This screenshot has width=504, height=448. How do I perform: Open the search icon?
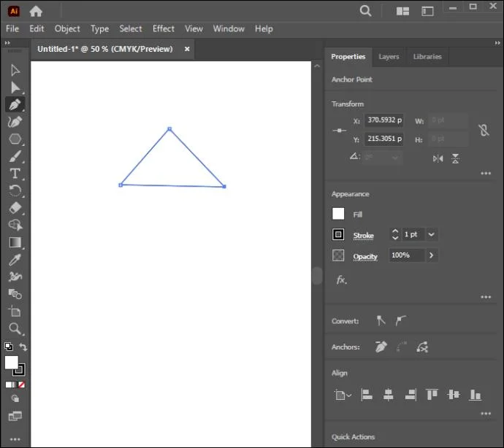pos(365,11)
